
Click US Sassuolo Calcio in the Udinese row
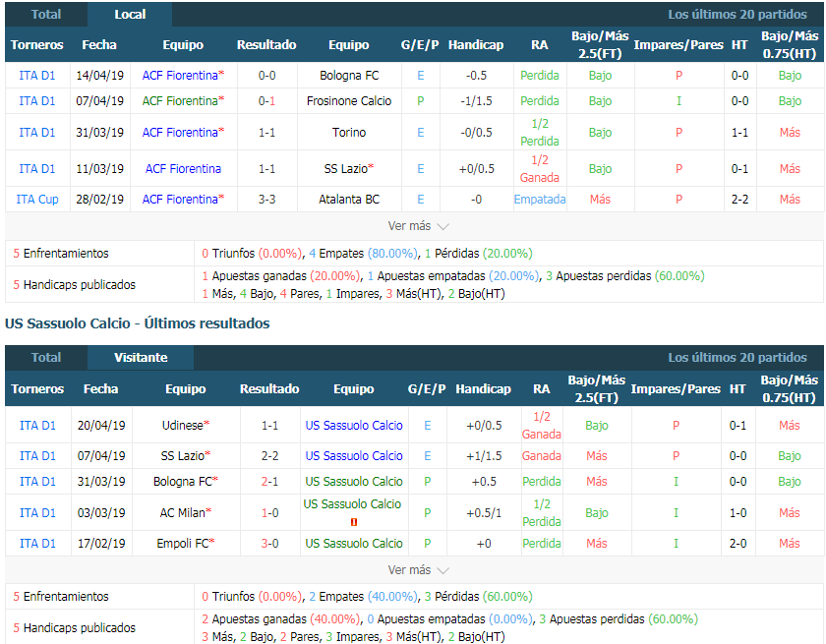point(354,425)
